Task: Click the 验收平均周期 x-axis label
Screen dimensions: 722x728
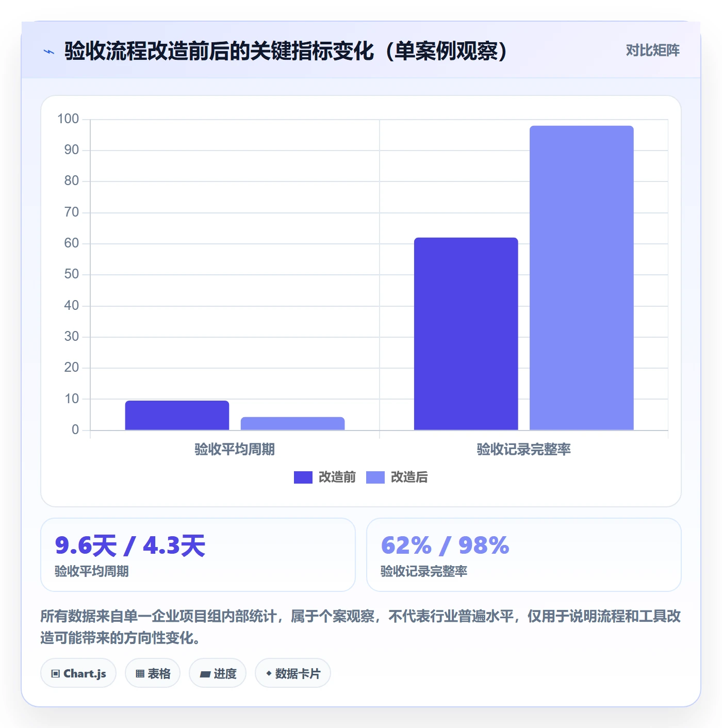Action: (235, 450)
